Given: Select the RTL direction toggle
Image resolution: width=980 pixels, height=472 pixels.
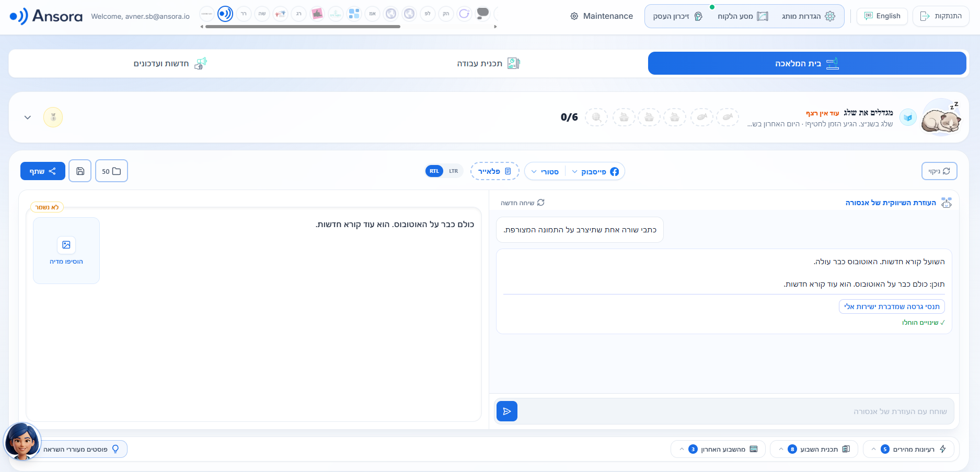Looking at the screenshot, I should pyautogui.click(x=434, y=171).
